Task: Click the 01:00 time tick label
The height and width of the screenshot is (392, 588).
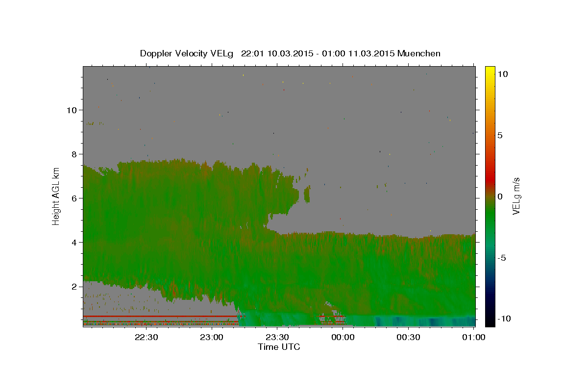Action: 473,337
